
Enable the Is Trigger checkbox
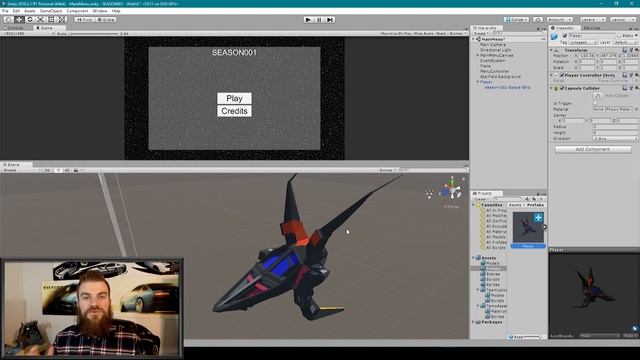[595, 103]
